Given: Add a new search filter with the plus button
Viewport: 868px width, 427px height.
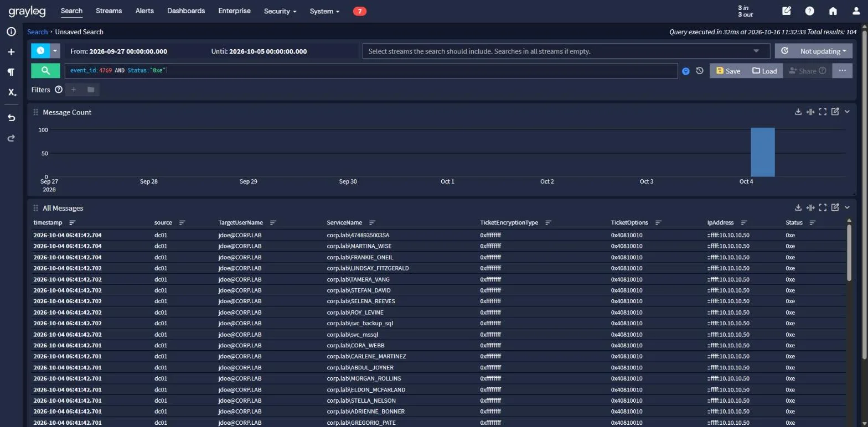Looking at the screenshot, I should click(x=74, y=90).
